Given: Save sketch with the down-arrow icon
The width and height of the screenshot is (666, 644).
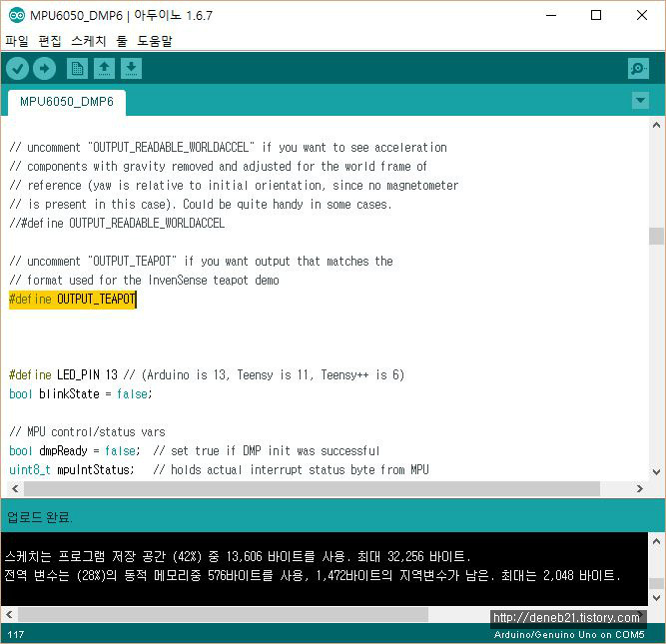Looking at the screenshot, I should click(x=131, y=68).
